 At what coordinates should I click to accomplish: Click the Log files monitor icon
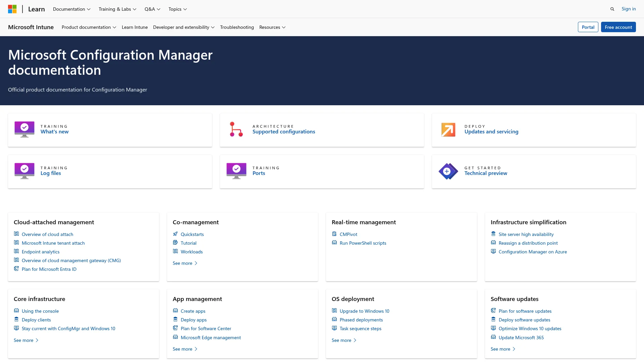[x=24, y=171]
